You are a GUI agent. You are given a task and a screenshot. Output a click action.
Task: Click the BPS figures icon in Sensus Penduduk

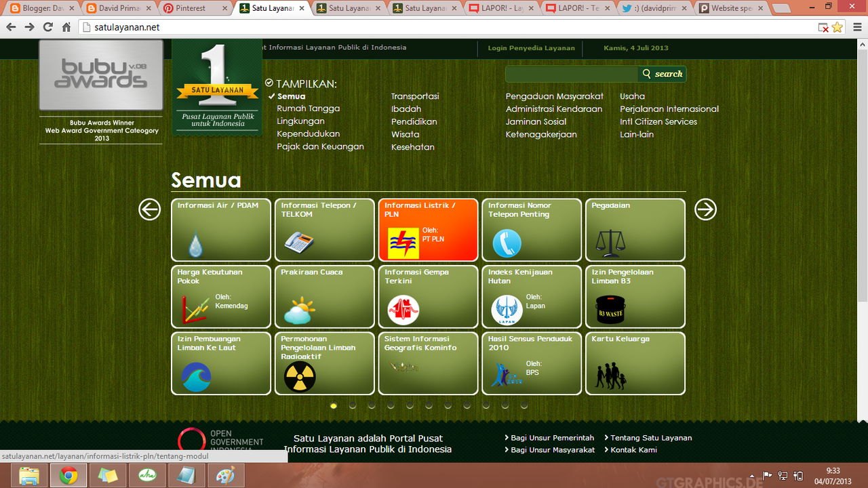507,374
